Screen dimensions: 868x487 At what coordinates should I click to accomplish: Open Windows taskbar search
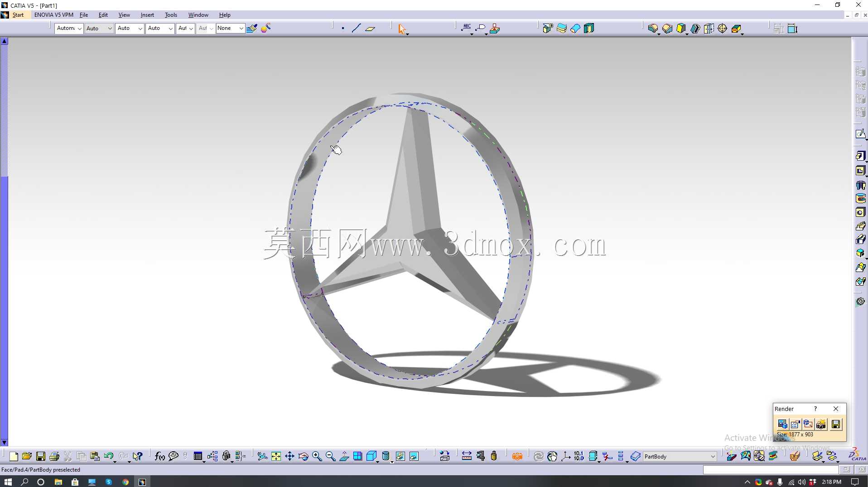pyautogui.click(x=24, y=482)
